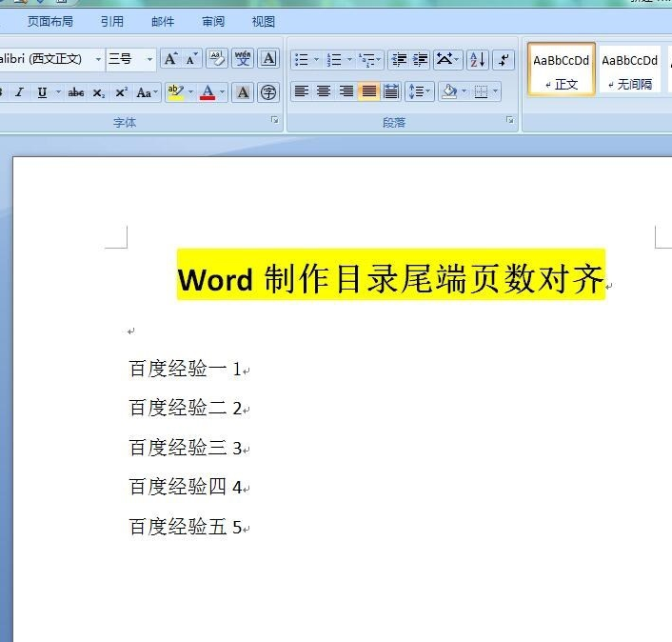Screen dimensions: 672x642
Task: Apply the red font color
Action: point(208,92)
